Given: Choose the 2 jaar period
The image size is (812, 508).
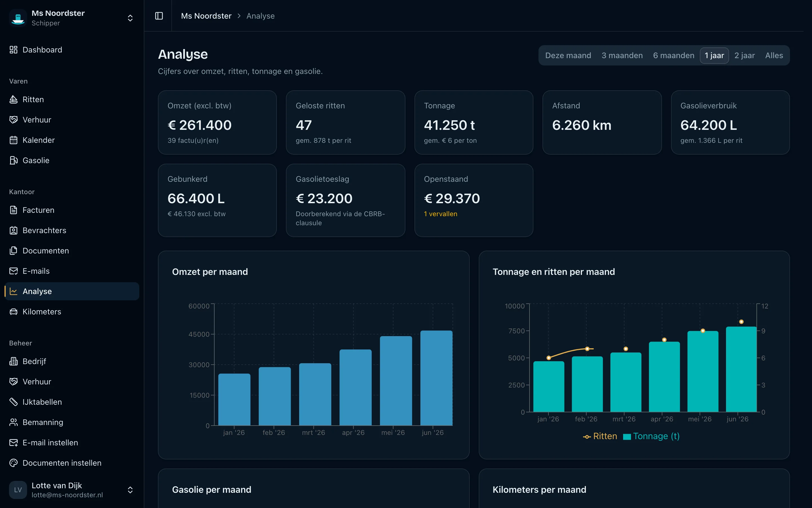Looking at the screenshot, I should pos(744,55).
